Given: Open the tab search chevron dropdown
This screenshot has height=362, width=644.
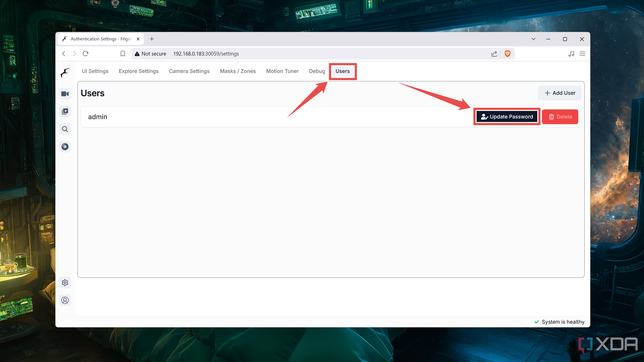Looking at the screenshot, I should [x=533, y=39].
